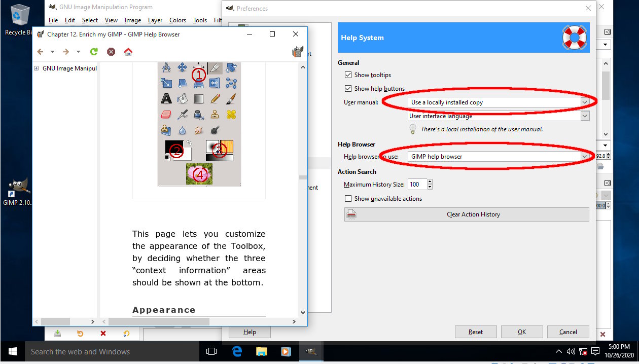Expand GNU Image Manipulation tree node
This screenshot has height=364, width=639.
(x=37, y=68)
